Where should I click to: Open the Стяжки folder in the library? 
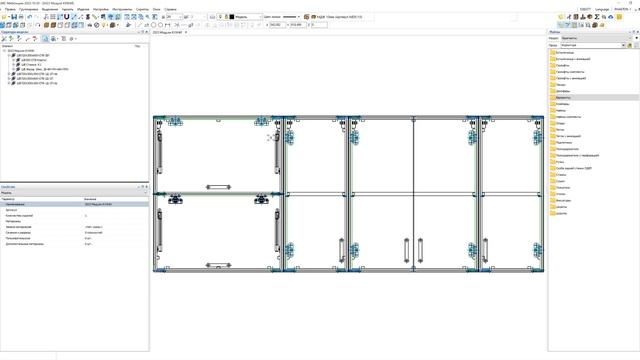point(561,175)
